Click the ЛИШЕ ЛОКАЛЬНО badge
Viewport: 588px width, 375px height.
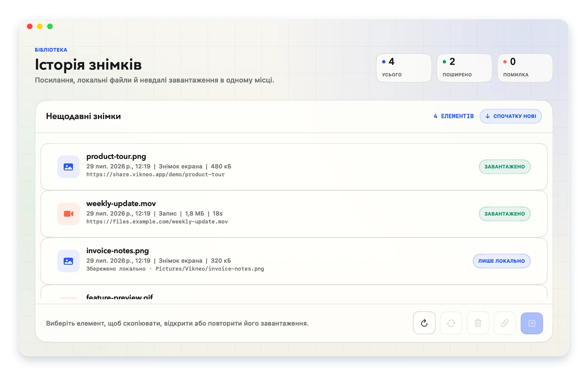[502, 261]
